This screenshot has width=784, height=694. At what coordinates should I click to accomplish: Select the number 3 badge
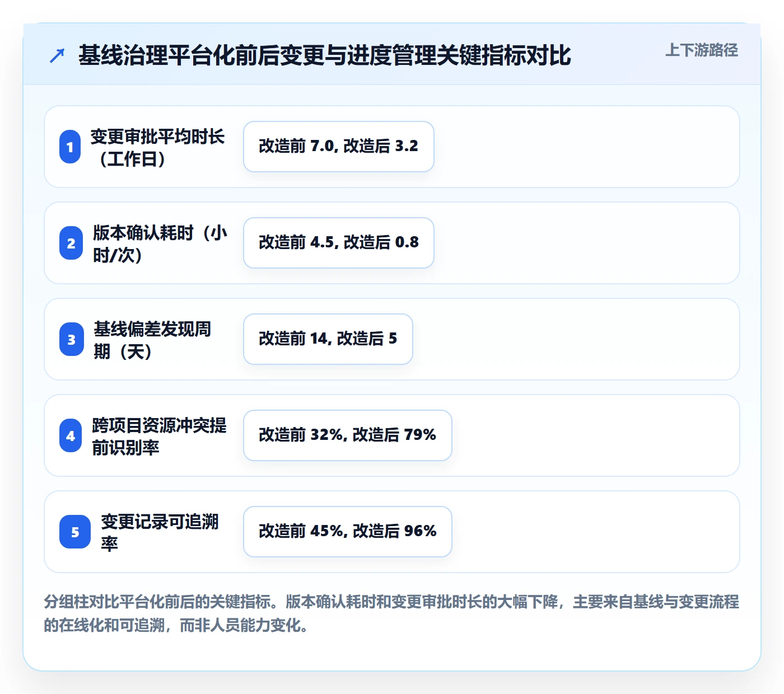click(x=72, y=339)
